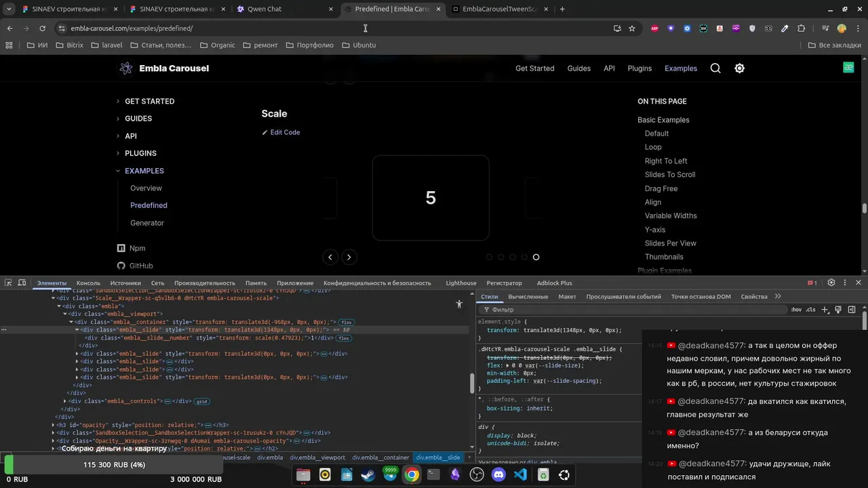
Task: Select the last active carousel dot
Action: tap(536, 257)
